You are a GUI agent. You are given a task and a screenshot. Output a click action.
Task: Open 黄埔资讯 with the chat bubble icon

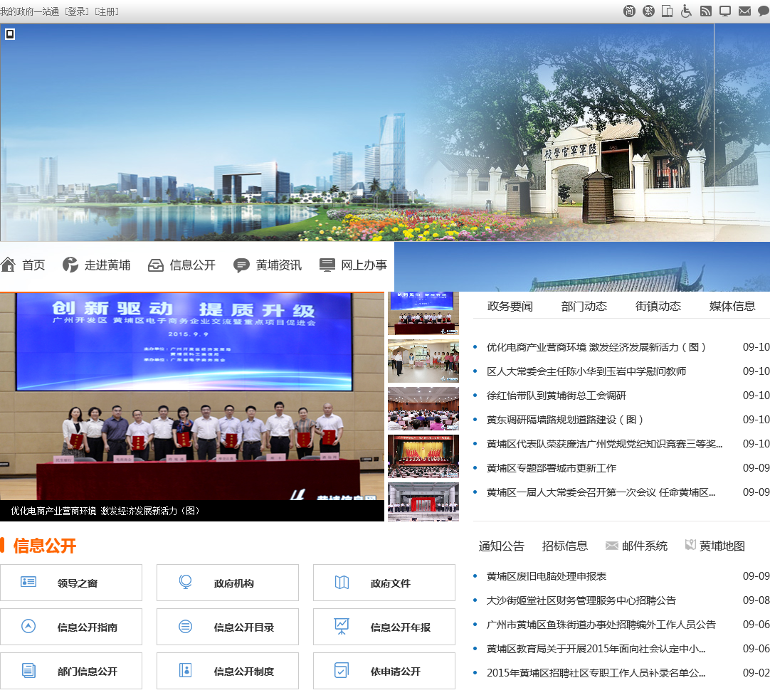[x=268, y=265]
